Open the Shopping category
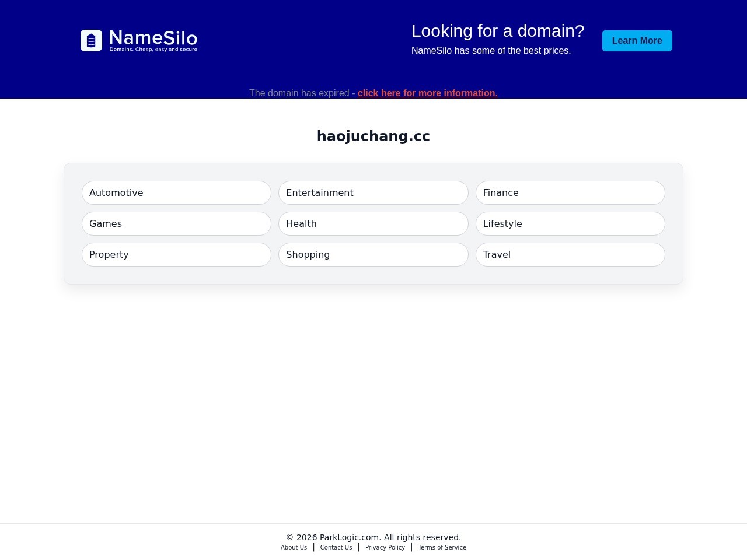This screenshot has width=747, height=560. 373,255
